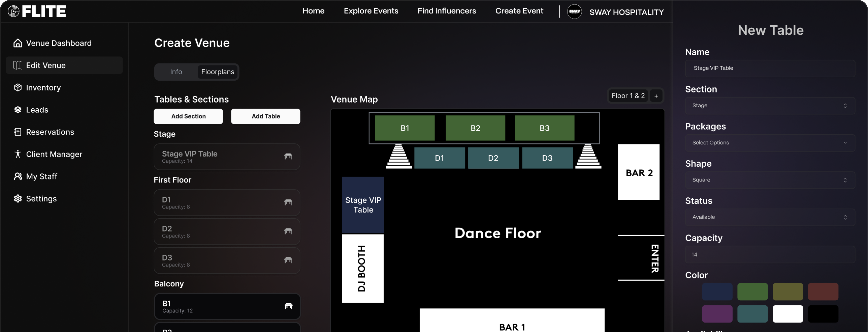Open Reservations list icon
Image resolution: width=868 pixels, height=332 pixels.
pos(18,132)
